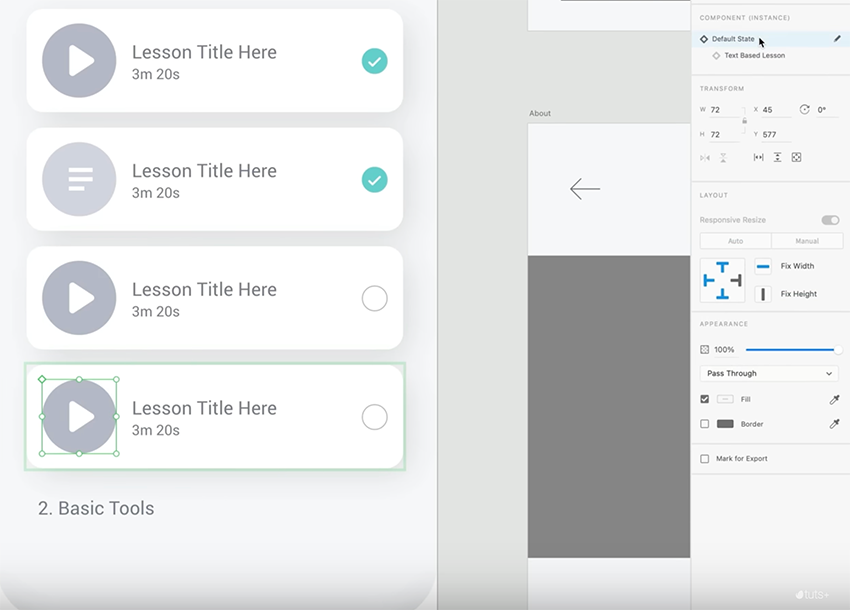Toggle the left pin in the constraints box
The image size is (850, 610).
pos(708,280)
